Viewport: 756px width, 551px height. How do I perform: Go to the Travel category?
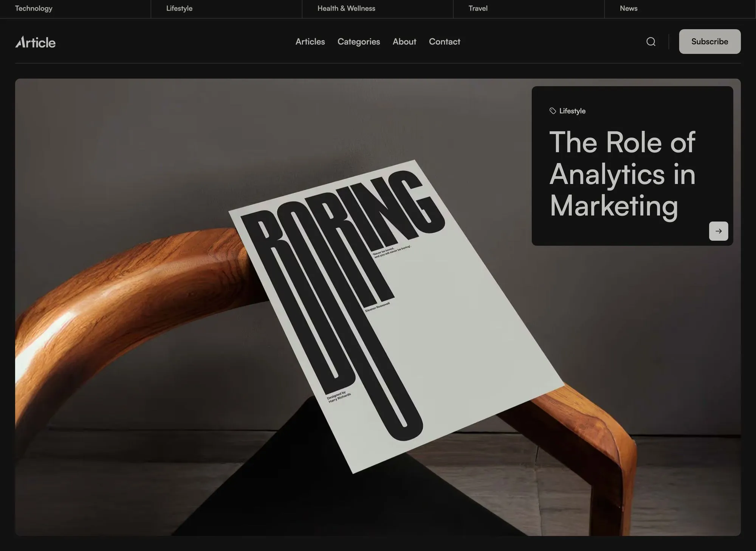(478, 8)
